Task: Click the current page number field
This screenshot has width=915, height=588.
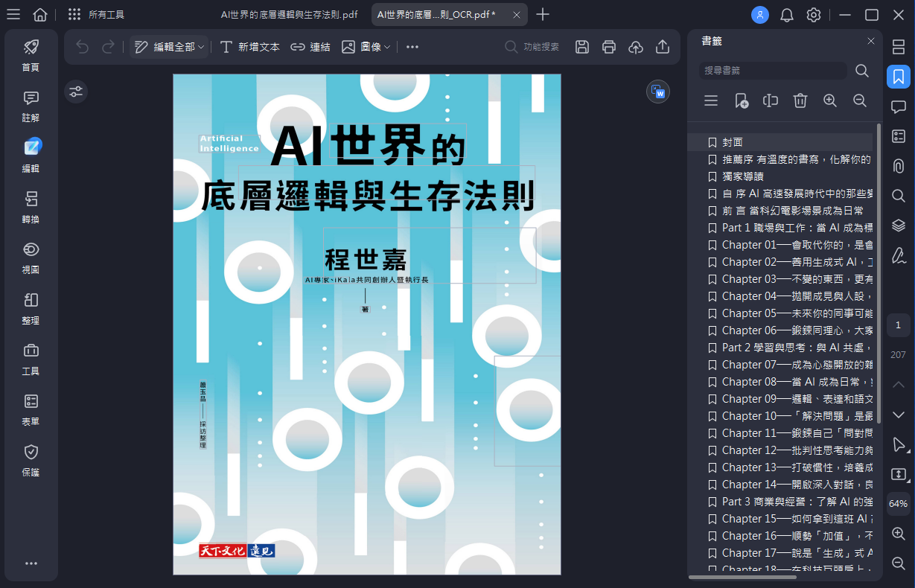Action: pos(899,325)
